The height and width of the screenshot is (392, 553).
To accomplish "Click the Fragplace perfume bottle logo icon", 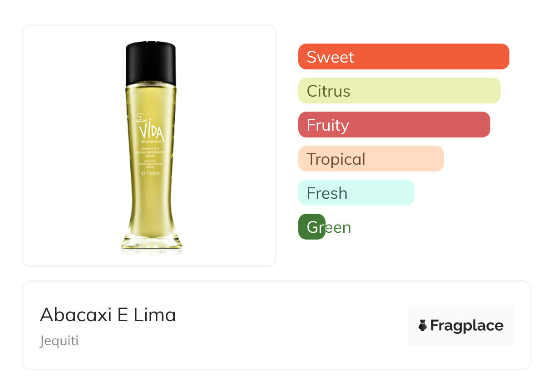I will (423, 325).
